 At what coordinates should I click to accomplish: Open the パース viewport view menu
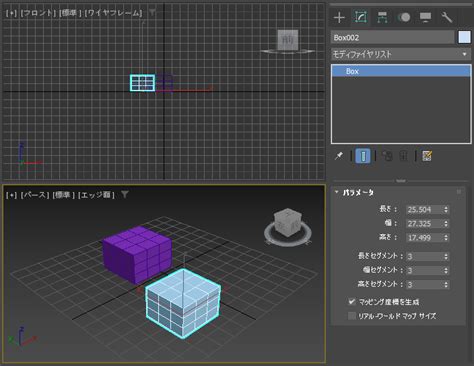(35, 195)
